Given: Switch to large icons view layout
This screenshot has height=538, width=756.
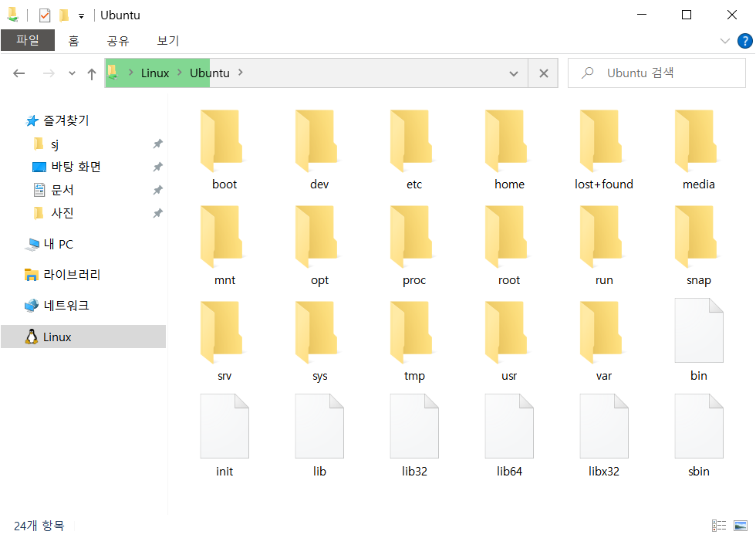Looking at the screenshot, I should pyautogui.click(x=740, y=526).
